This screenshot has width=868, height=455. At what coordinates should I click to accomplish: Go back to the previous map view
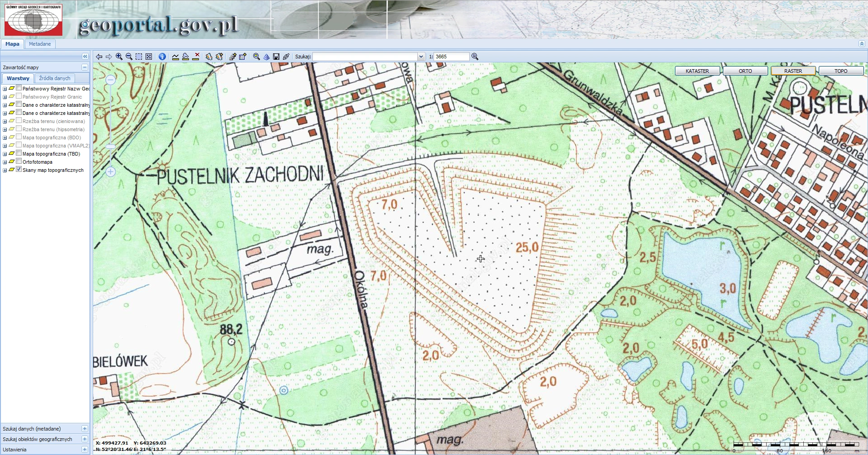coord(99,57)
